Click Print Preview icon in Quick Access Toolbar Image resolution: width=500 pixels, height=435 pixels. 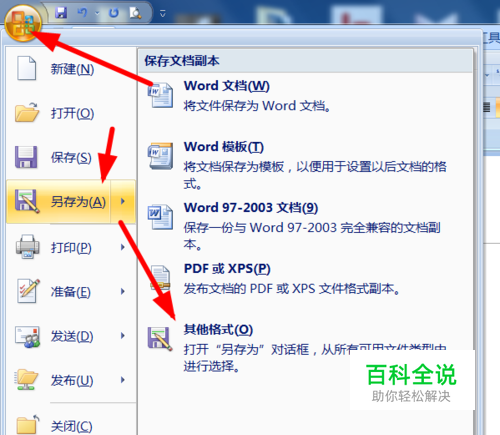pyautogui.click(x=135, y=13)
